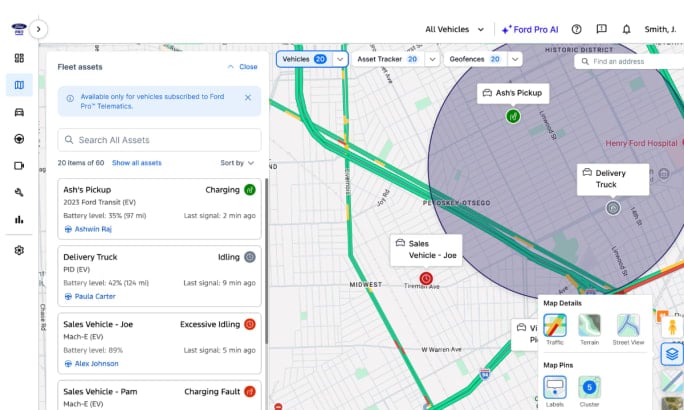Click the Sales Vehicle - Joe map label
Screen dimensions: 684x410
click(x=426, y=249)
